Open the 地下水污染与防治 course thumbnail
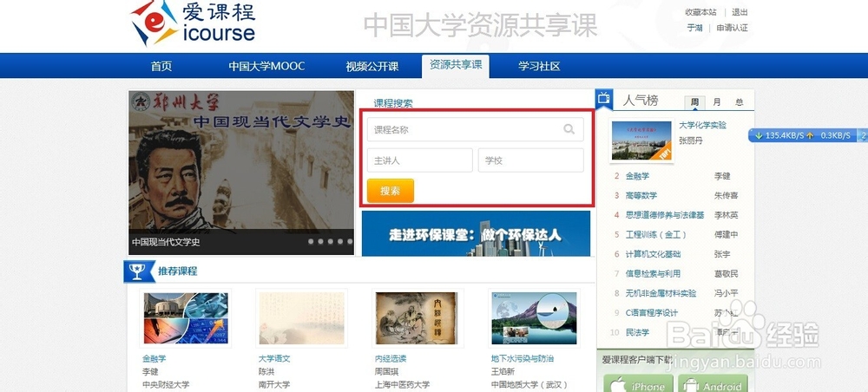 coord(534,318)
